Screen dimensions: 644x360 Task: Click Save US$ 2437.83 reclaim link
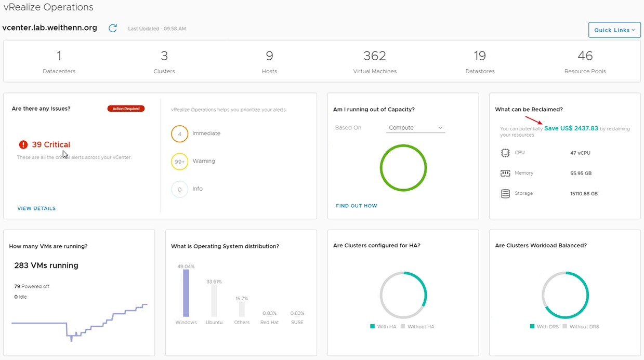(571, 128)
